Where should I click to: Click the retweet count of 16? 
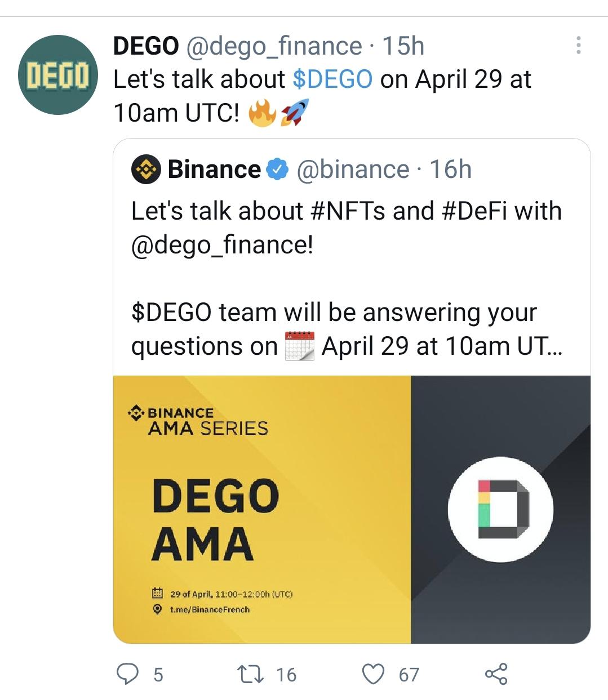click(x=286, y=673)
